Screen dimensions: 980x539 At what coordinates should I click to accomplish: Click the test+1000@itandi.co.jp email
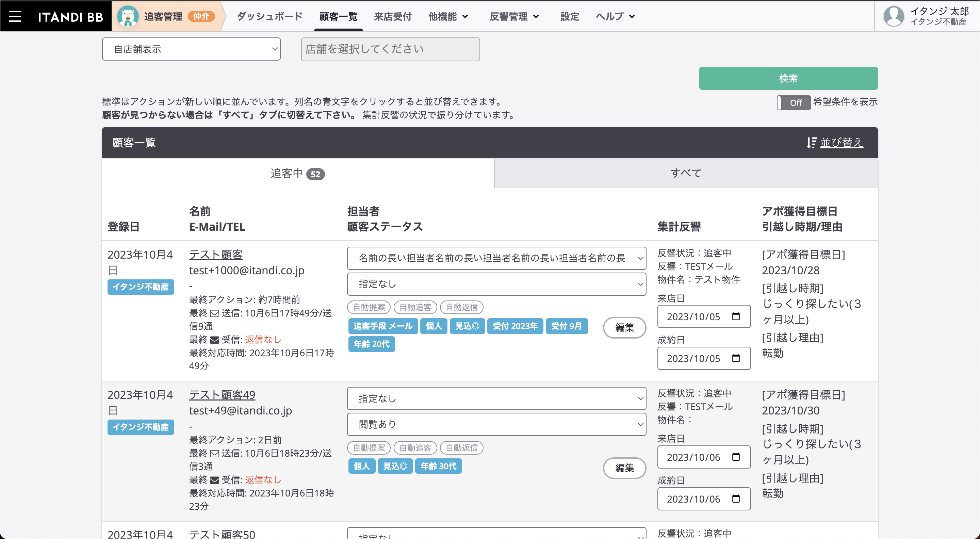pos(246,271)
